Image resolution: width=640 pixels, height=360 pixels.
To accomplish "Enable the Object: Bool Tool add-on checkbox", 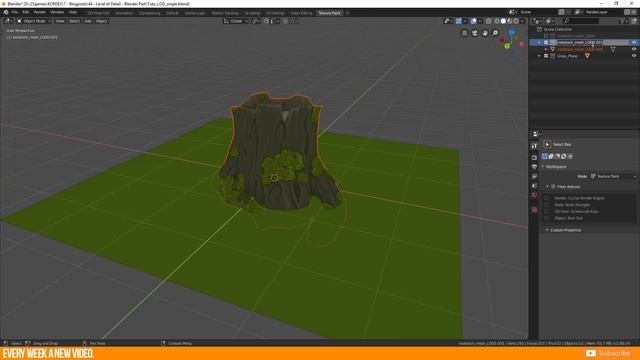I will [x=546, y=218].
